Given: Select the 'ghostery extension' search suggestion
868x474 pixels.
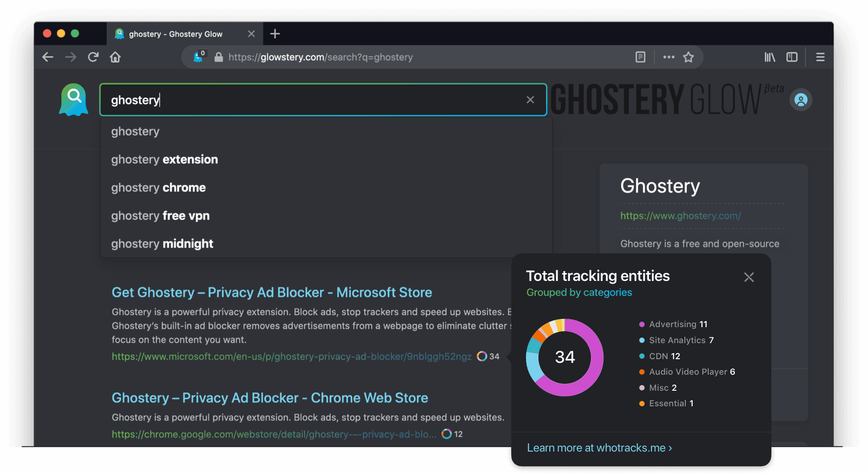Looking at the screenshot, I should 164,159.
